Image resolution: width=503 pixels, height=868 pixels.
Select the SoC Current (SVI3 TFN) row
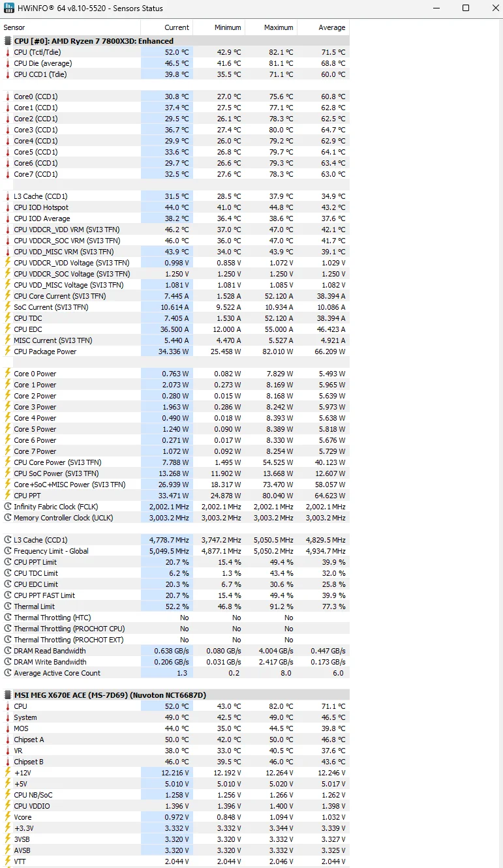[x=175, y=307]
